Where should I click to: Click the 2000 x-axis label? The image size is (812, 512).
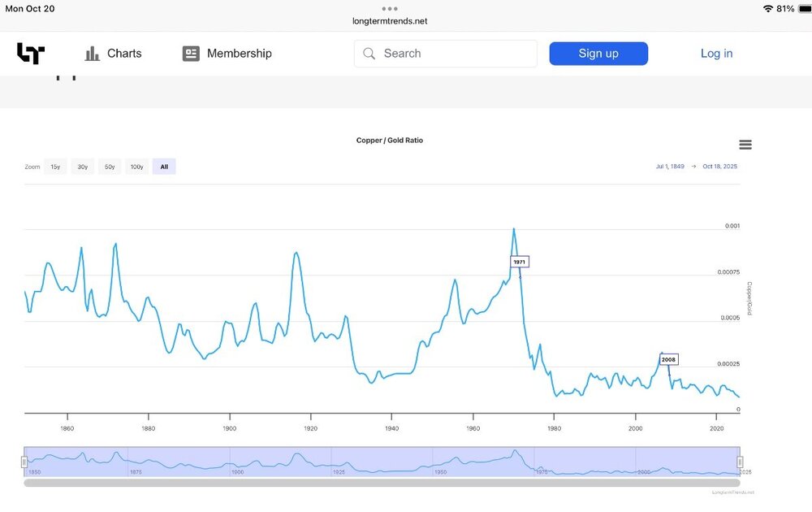636,428
